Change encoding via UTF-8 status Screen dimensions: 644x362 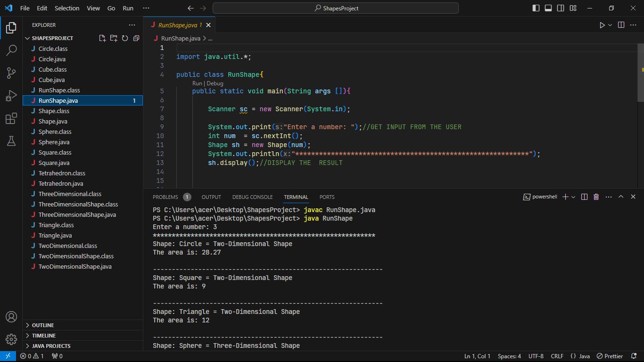(536, 356)
